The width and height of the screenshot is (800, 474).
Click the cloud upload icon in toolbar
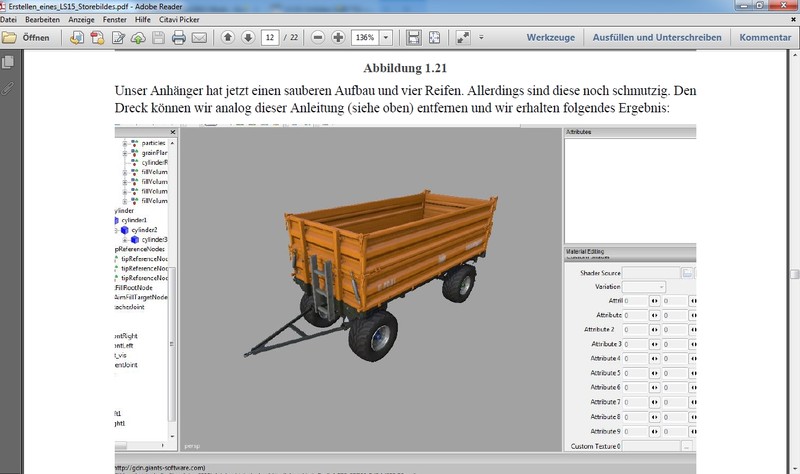138,38
